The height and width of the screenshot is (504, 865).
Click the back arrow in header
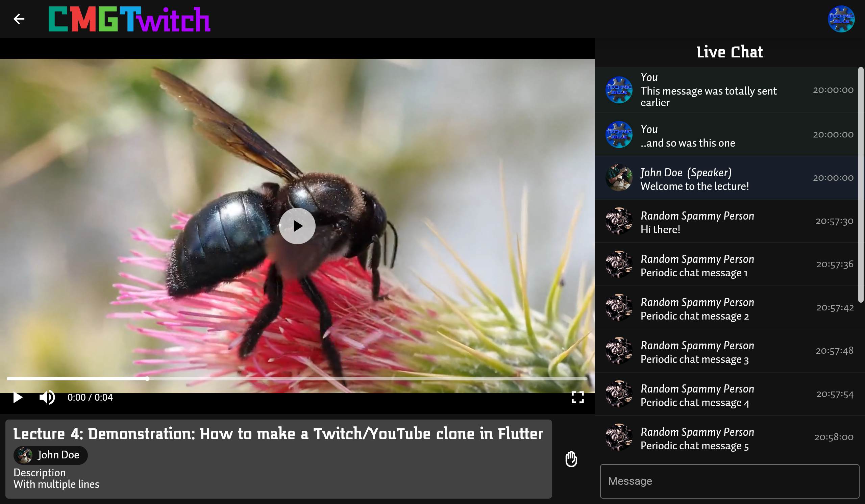(19, 19)
